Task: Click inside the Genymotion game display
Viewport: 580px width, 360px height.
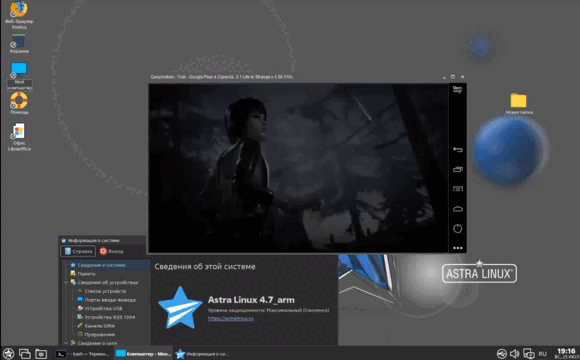Action: [x=298, y=168]
